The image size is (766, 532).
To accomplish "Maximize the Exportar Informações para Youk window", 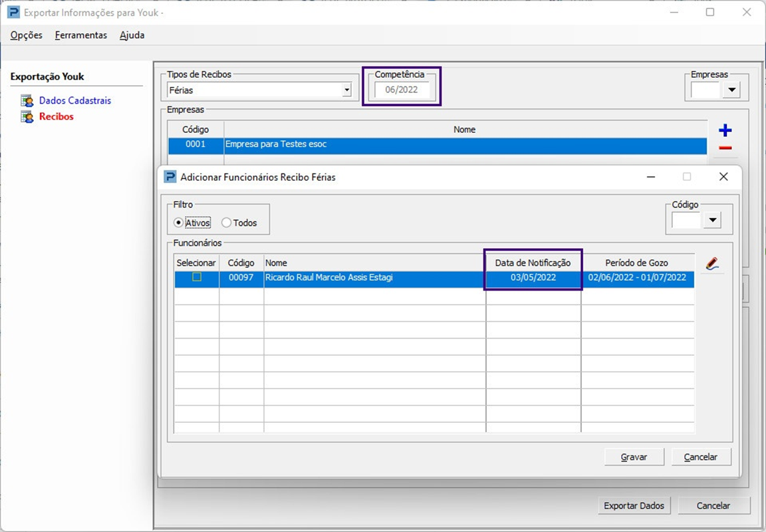I will (x=710, y=12).
